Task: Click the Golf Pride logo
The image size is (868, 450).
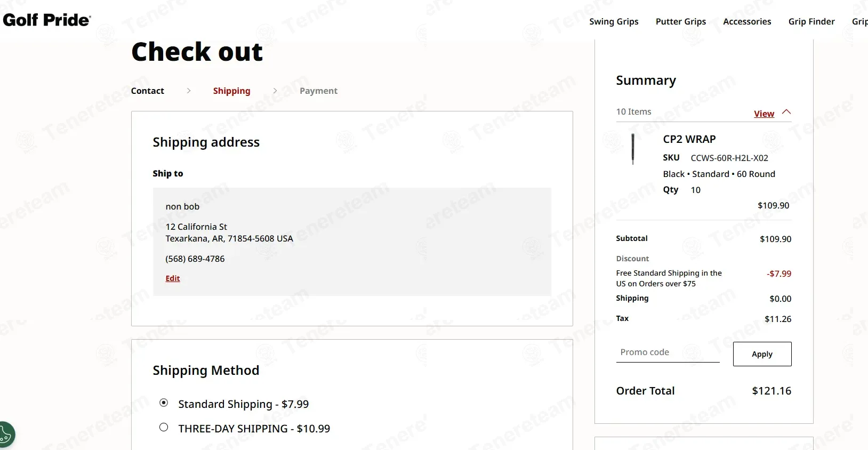Action: (47, 20)
